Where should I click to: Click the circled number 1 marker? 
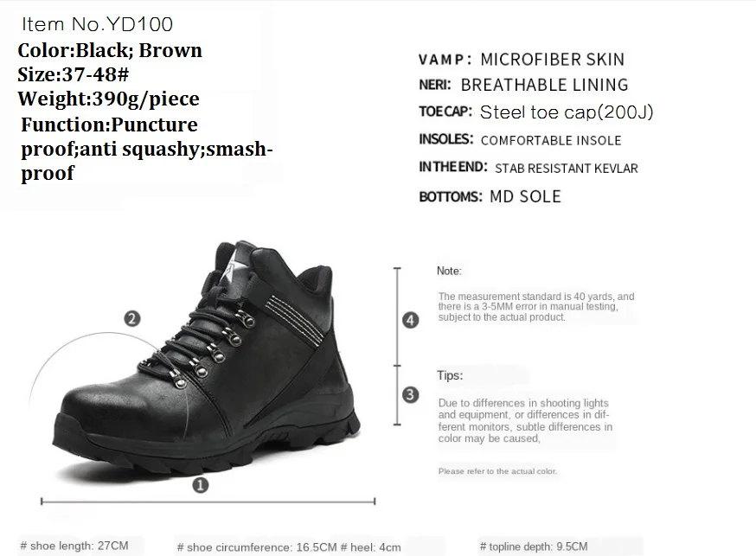coord(201,485)
